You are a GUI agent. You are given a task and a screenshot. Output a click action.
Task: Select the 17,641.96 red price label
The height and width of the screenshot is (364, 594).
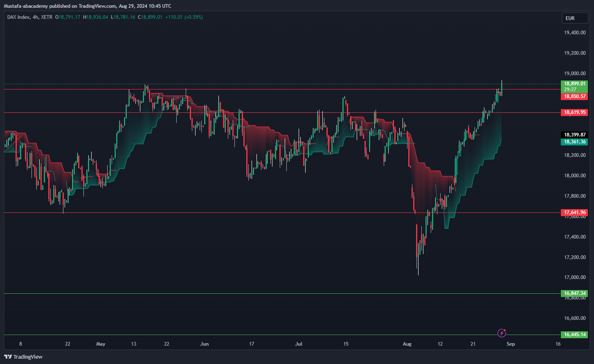575,212
